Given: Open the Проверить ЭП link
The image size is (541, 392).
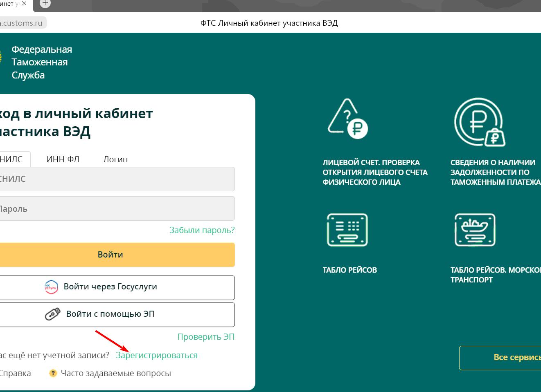Looking at the screenshot, I should coord(206,337).
